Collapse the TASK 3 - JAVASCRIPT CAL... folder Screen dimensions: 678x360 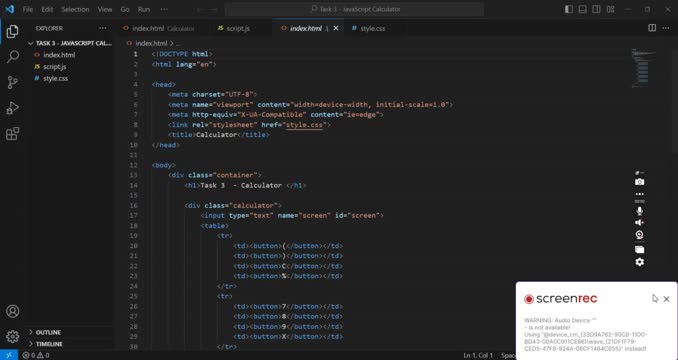[70, 43]
